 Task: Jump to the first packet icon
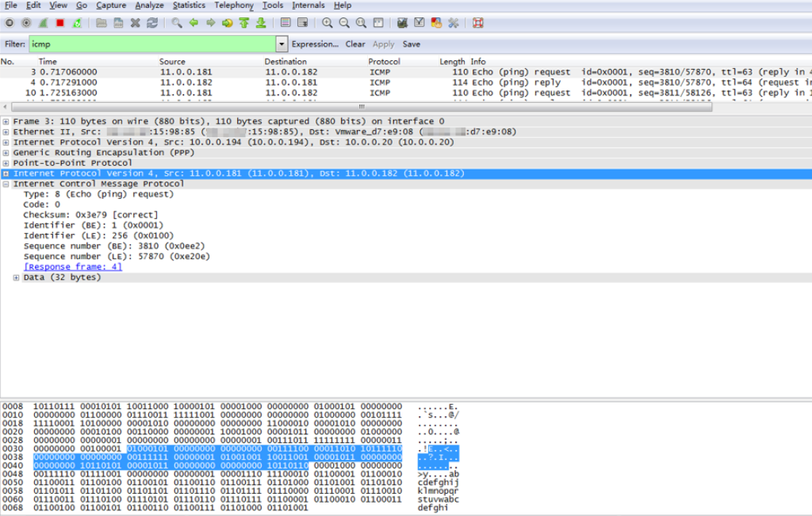(244, 23)
